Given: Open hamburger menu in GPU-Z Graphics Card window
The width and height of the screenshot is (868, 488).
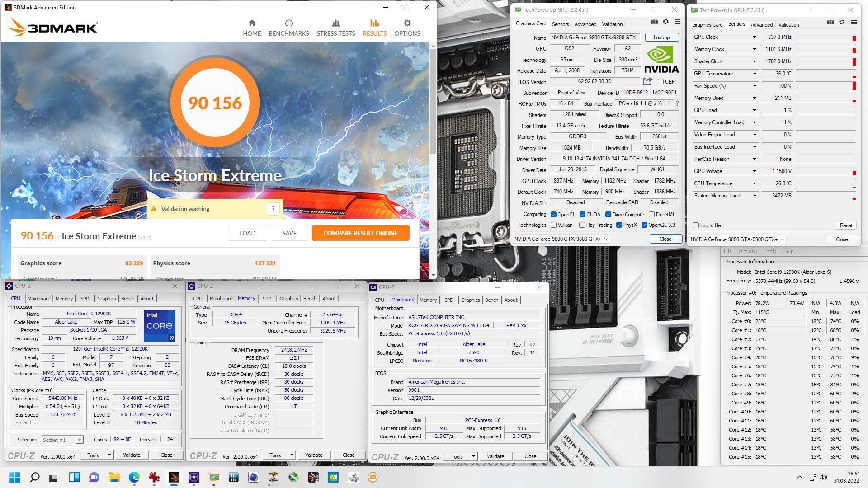Looking at the screenshot, I should pyautogui.click(x=677, y=22).
